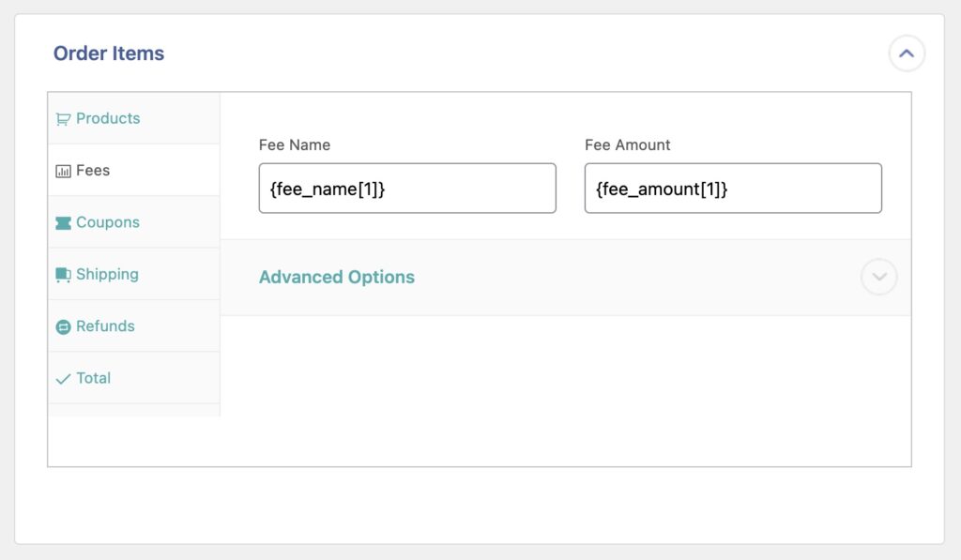961x560 pixels.
Task: Click the Advanced Options chevron icon
Action: (878, 277)
